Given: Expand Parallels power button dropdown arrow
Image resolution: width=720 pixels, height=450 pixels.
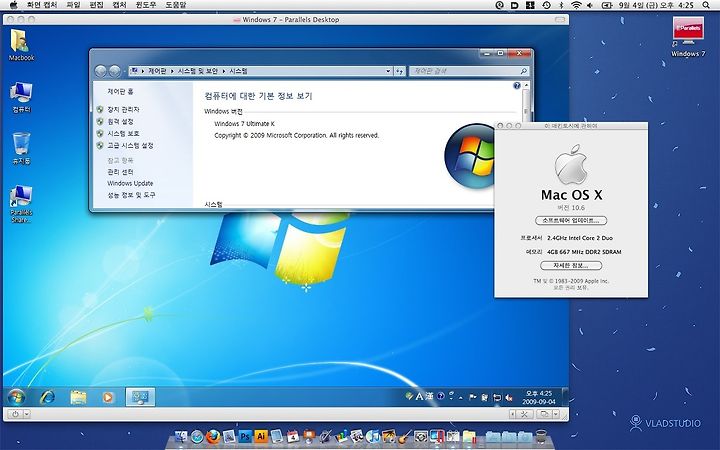Looking at the screenshot, I should point(27,414).
